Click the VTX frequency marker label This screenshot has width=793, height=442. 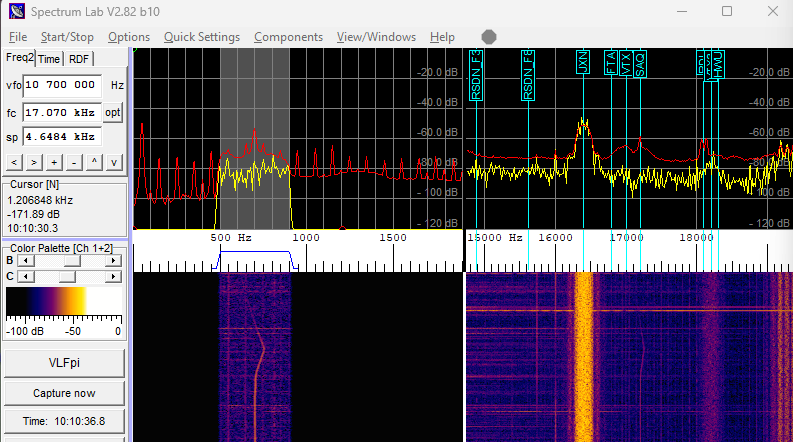[x=626, y=63]
